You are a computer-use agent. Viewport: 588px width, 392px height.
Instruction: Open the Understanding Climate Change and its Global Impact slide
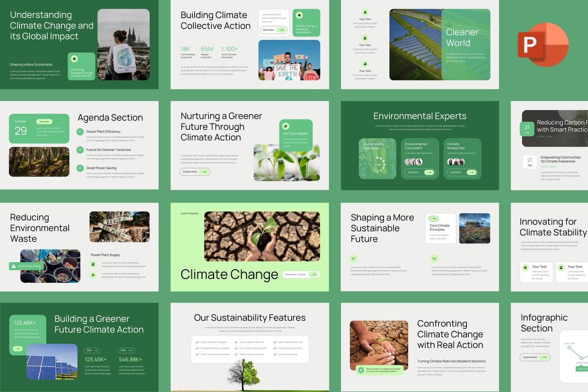(x=79, y=45)
